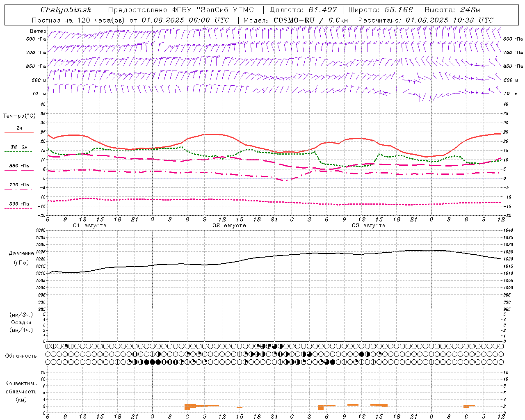Select the 'Высота: 243м' elevation text
This screenshot has width=525, height=420.
click(452, 10)
